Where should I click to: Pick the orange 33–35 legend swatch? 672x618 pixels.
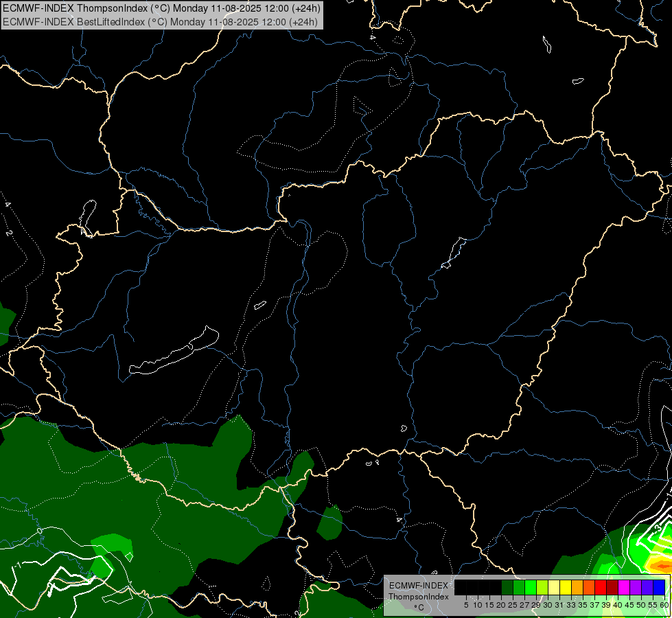click(x=577, y=587)
